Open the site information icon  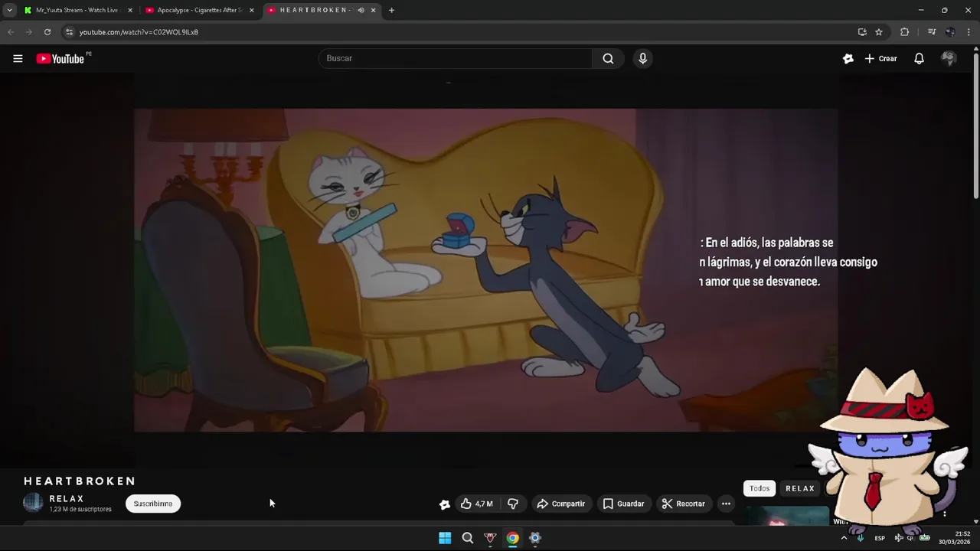[x=69, y=32]
